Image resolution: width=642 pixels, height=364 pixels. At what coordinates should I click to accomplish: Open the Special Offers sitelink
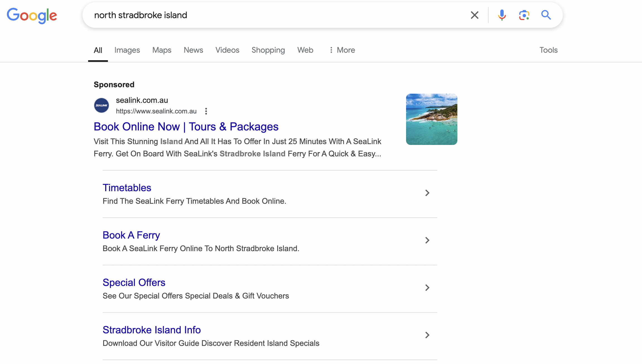[134, 283]
